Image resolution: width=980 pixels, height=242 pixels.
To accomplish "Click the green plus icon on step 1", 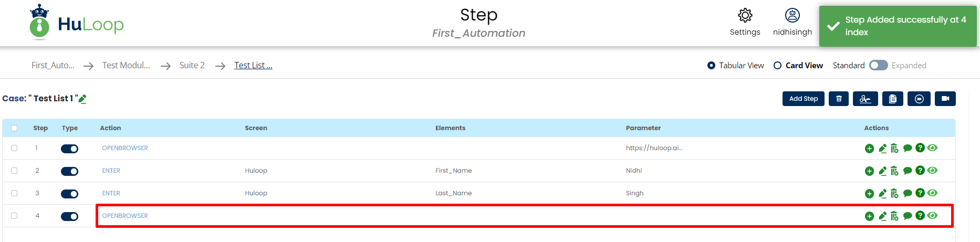I will 869,149.
